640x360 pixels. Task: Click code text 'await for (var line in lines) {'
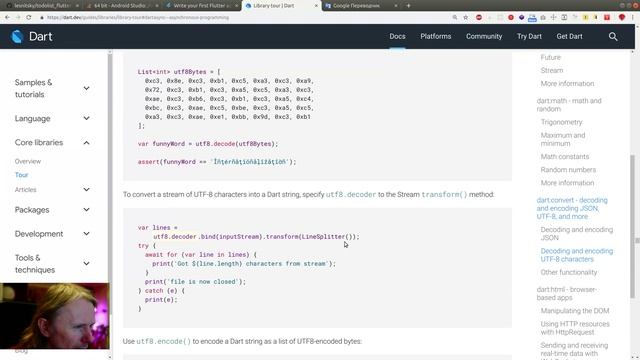tap(201, 255)
